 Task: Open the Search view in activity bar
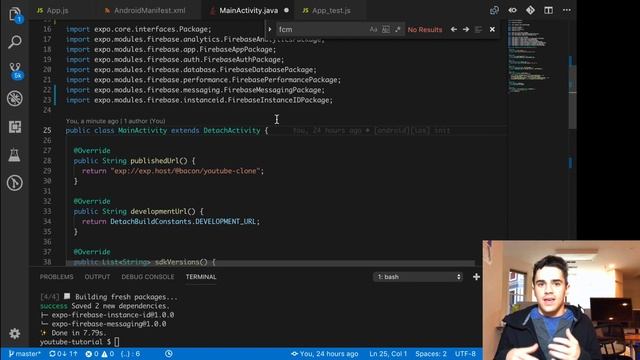click(15, 42)
